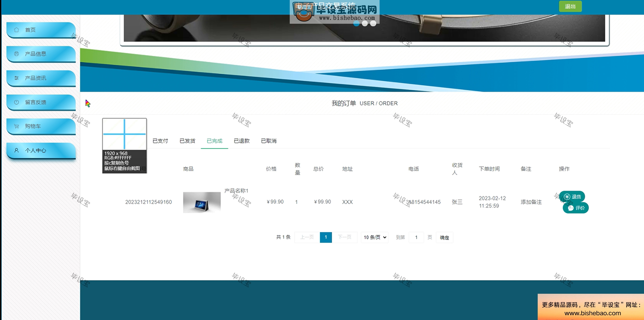Click the yen icon in 退货 button

(x=567, y=197)
